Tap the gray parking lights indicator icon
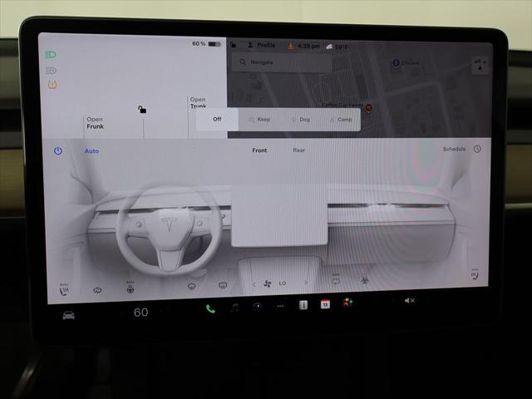The image size is (532, 399). tap(51, 70)
